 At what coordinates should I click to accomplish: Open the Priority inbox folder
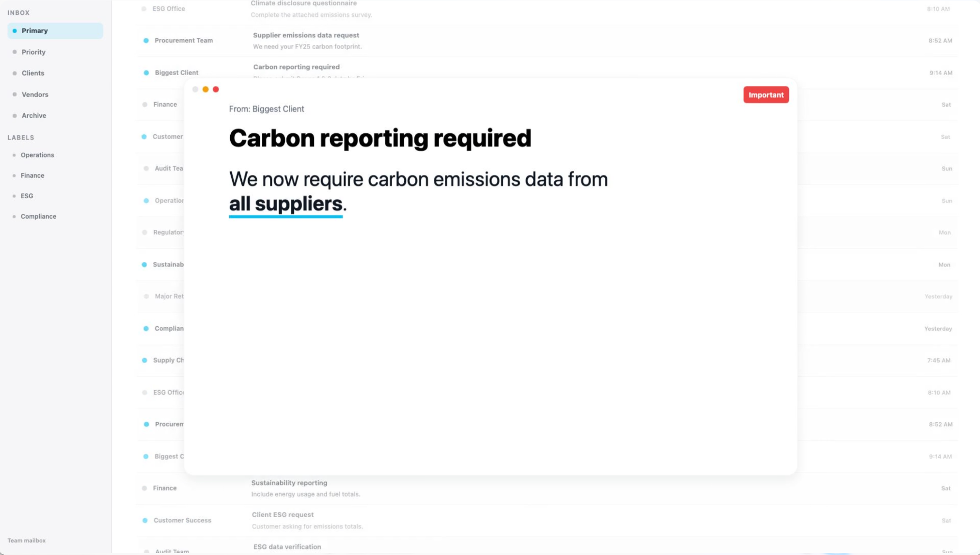pyautogui.click(x=34, y=52)
